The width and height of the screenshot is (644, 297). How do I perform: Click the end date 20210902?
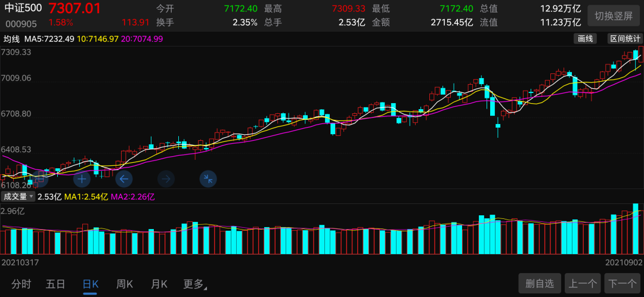coord(624,262)
